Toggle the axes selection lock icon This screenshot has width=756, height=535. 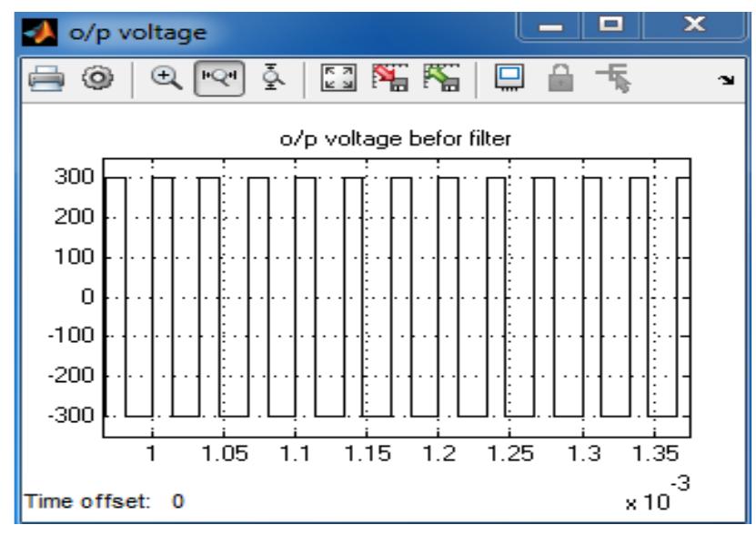point(561,77)
